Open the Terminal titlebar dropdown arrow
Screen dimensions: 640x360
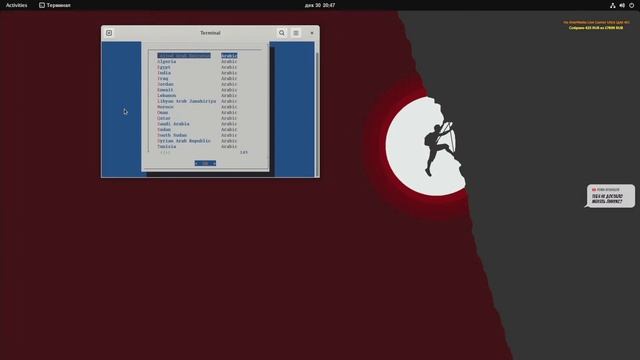[312, 33]
